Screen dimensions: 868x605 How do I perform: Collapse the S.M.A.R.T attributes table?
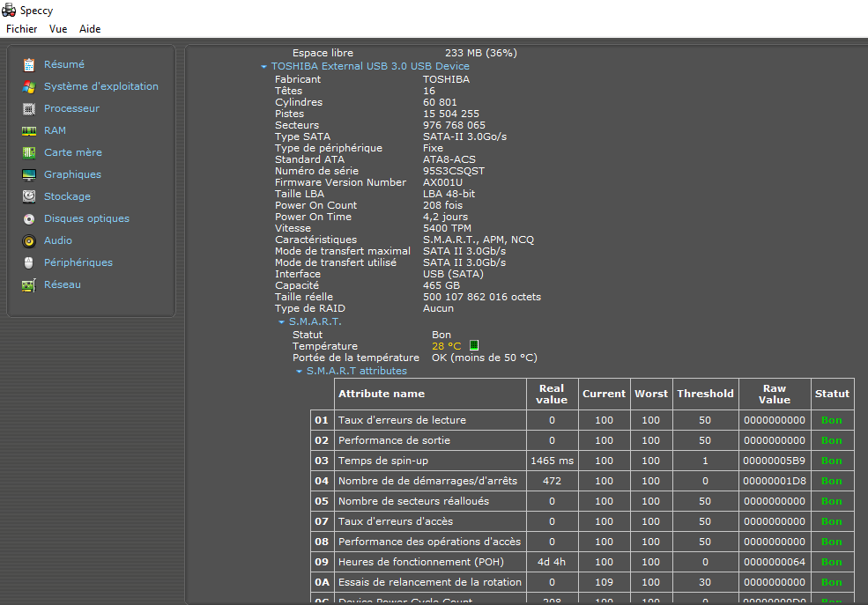click(x=299, y=371)
